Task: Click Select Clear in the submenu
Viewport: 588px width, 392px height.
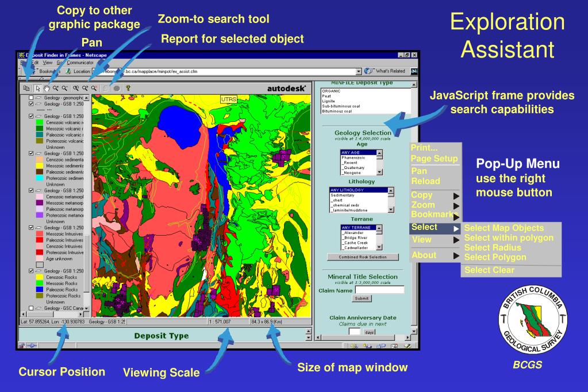Action: click(x=490, y=270)
